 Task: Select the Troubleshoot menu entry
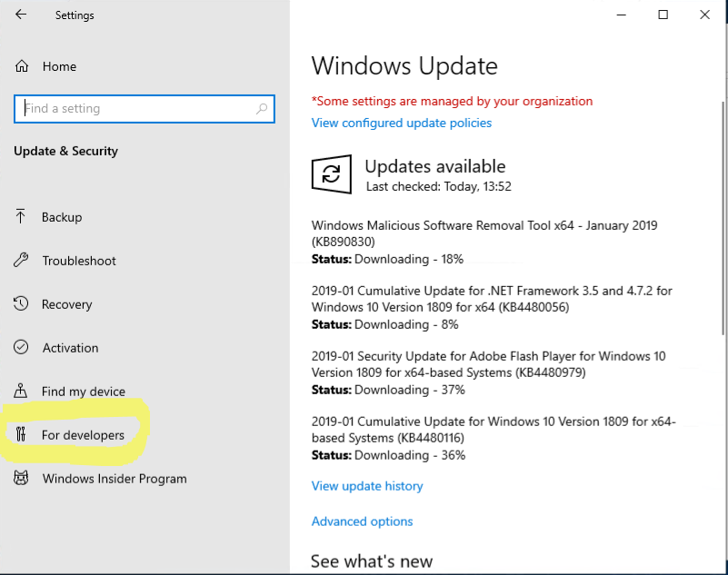(x=79, y=261)
